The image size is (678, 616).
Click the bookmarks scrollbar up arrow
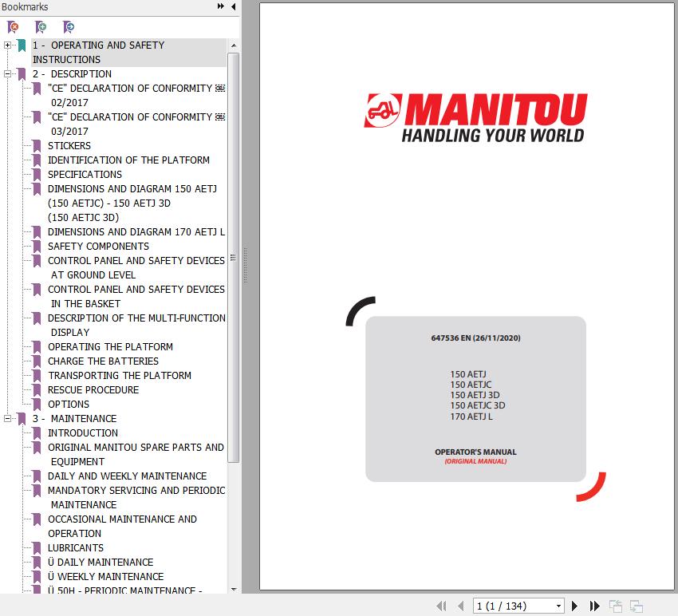coord(234,45)
